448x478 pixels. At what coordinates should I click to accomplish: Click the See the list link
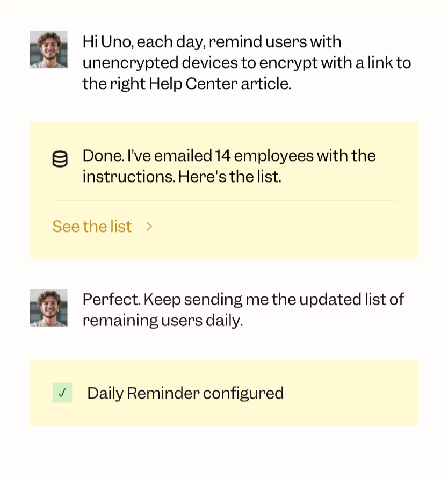(92, 226)
